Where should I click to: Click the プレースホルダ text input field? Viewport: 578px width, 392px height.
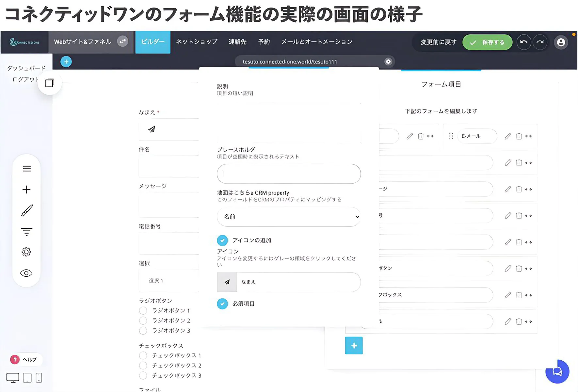point(289,174)
